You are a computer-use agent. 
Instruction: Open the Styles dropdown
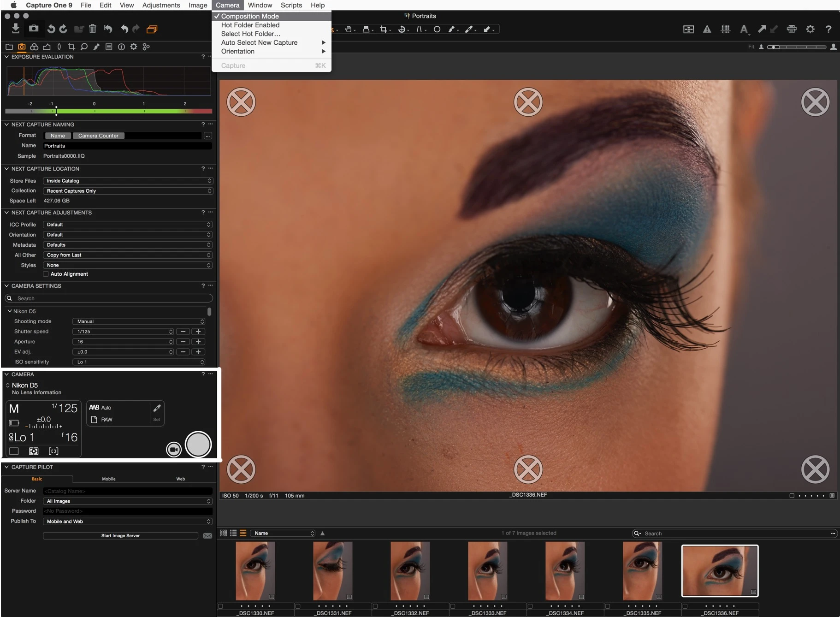click(x=128, y=265)
